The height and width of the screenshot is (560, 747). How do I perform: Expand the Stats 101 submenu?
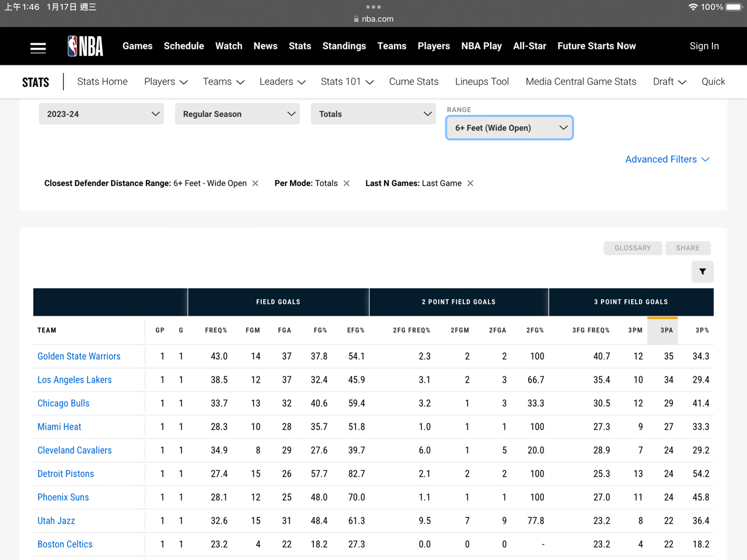[x=347, y=82]
